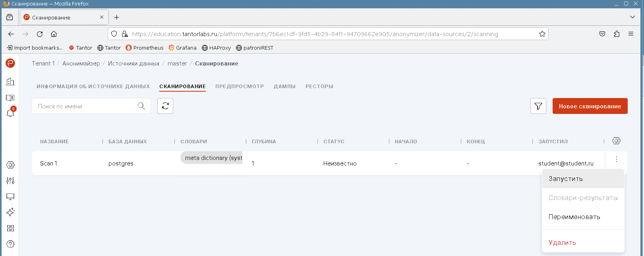Open the filter funnel icon
The image size is (644, 256).
[x=538, y=106]
